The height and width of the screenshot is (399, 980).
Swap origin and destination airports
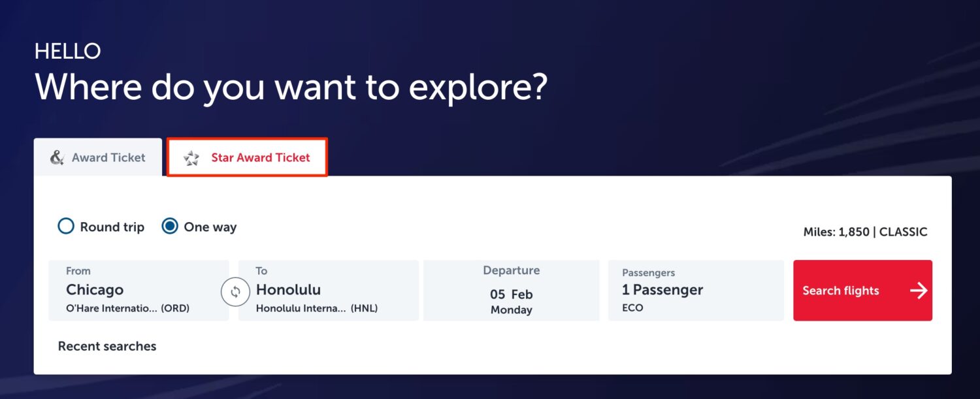click(x=235, y=292)
